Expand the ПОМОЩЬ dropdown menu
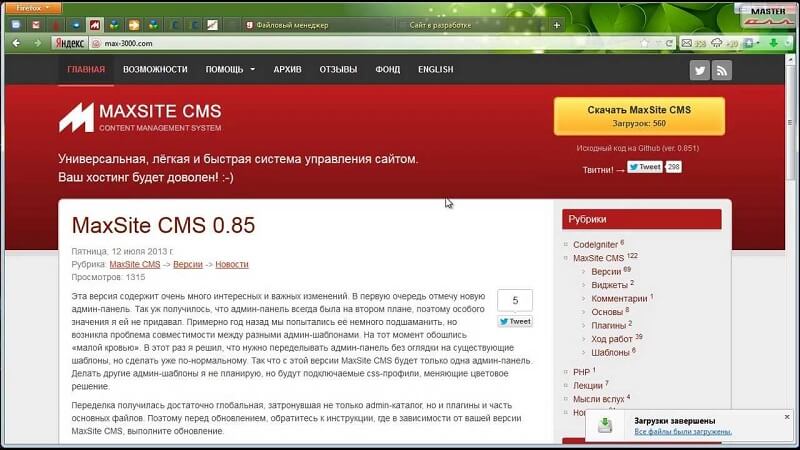800x450 pixels. [x=230, y=69]
